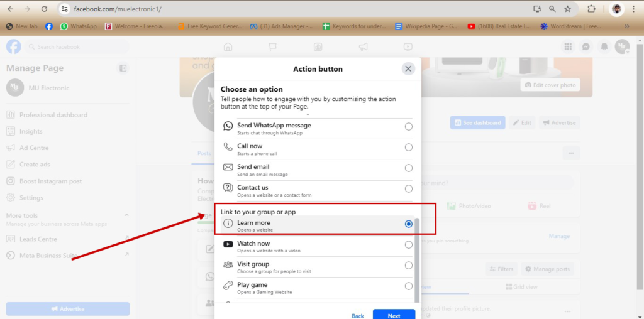Open Settings in the sidebar
644x319 pixels.
click(31, 197)
